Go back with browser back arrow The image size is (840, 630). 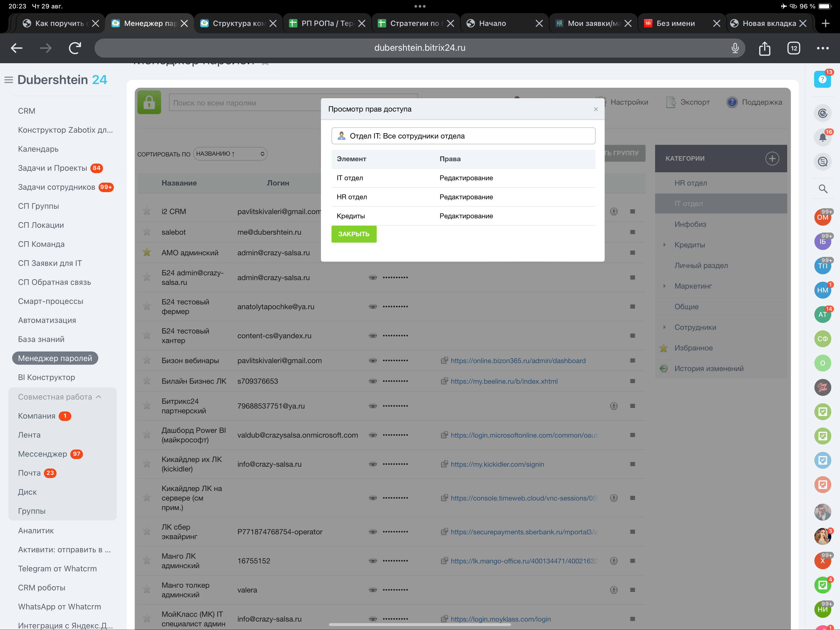[17, 48]
